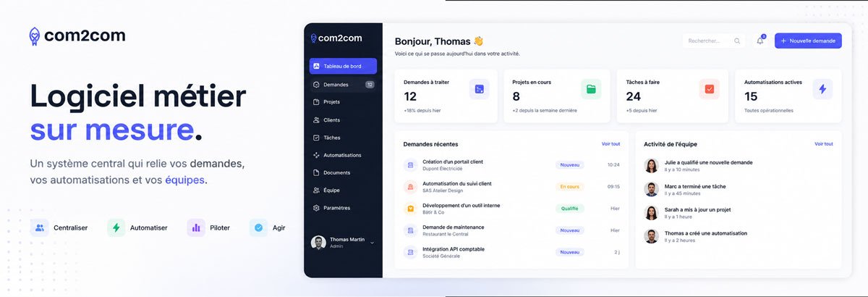Click the icon beside Demande de maintenance

(410, 230)
